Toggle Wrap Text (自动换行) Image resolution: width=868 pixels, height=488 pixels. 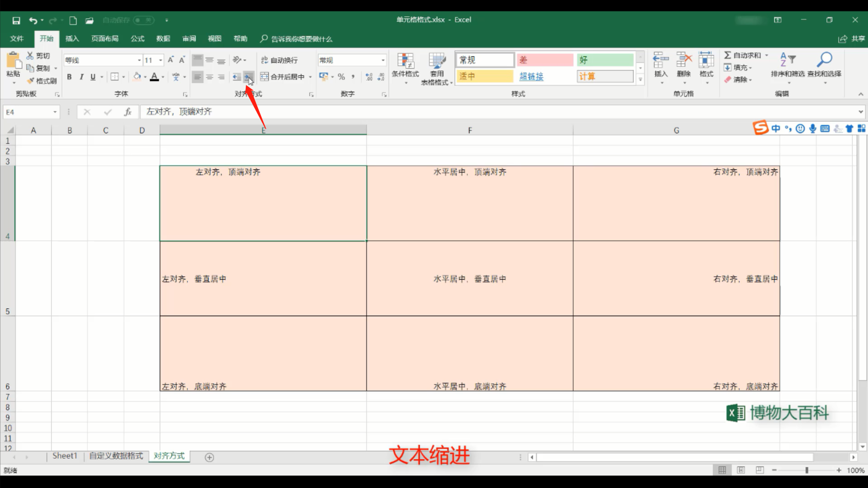[279, 60]
